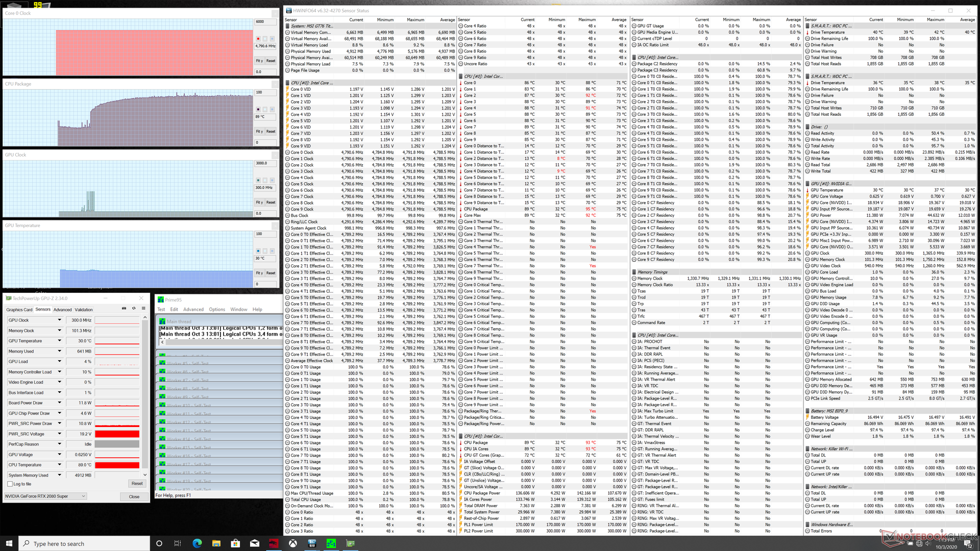
Task: Open the GPU Temperature sensor dropdown
Action: point(59,341)
